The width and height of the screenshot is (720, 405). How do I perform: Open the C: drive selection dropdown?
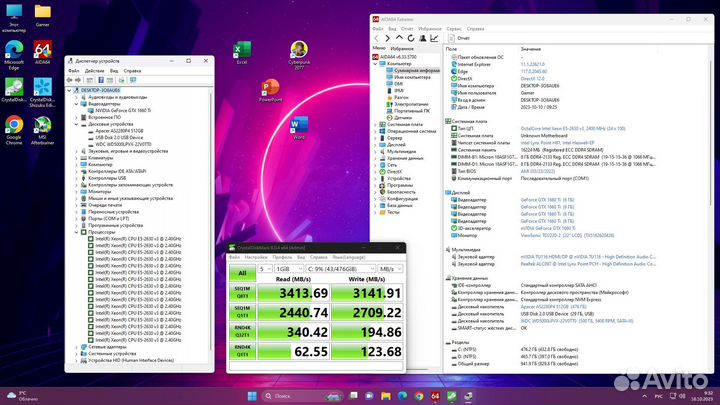point(341,269)
